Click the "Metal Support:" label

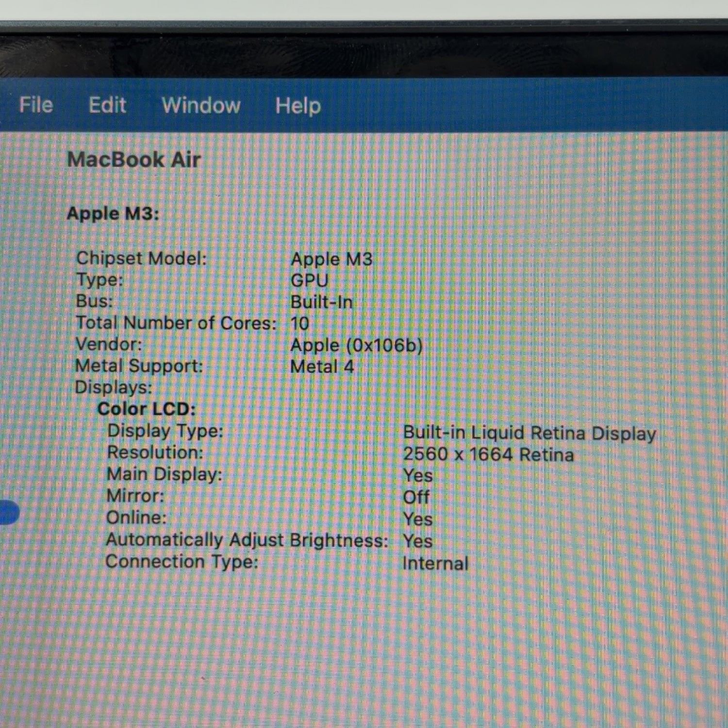[139, 366]
